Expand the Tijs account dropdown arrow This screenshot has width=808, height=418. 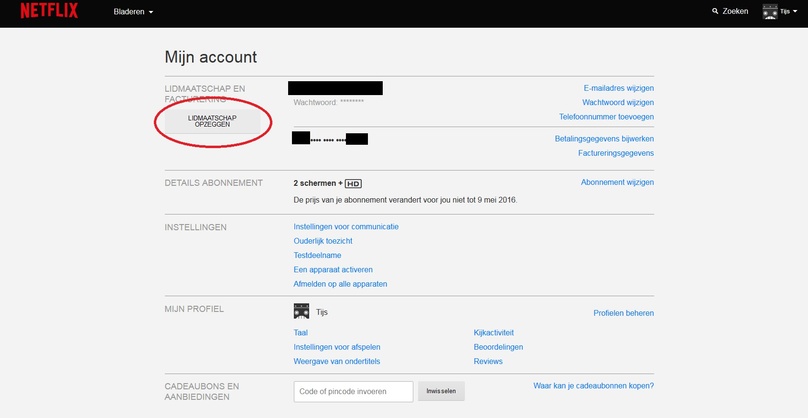pyautogui.click(x=795, y=12)
